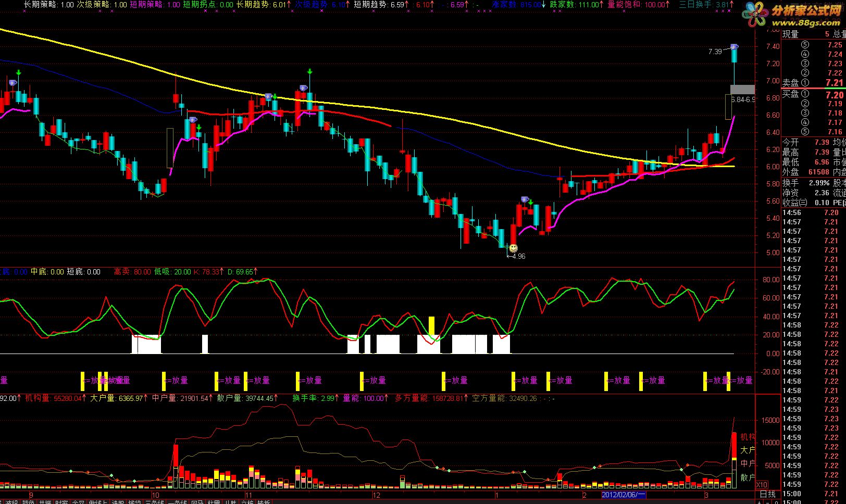This screenshot has width=846, height=504.
Task: Click the 7.40 price axis label
Action: coord(773,46)
